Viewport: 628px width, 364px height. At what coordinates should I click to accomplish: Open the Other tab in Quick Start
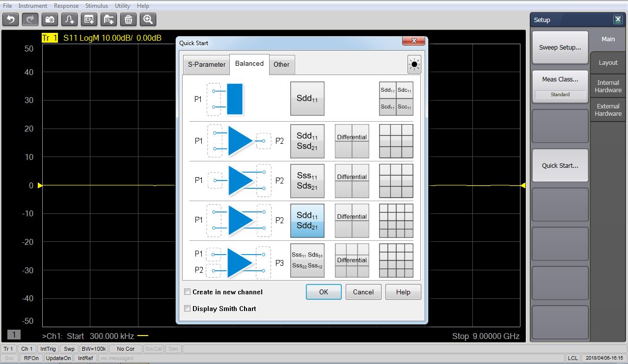[x=281, y=64]
